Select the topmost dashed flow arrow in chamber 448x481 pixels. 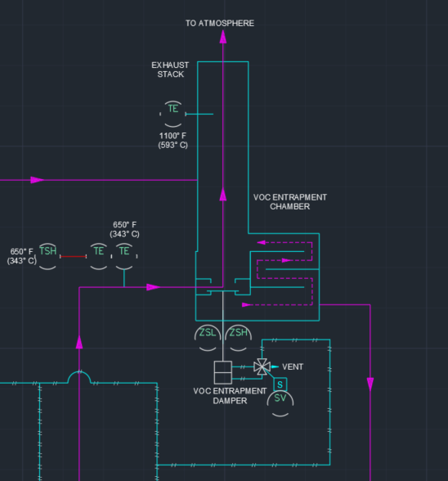pyautogui.click(x=262, y=242)
